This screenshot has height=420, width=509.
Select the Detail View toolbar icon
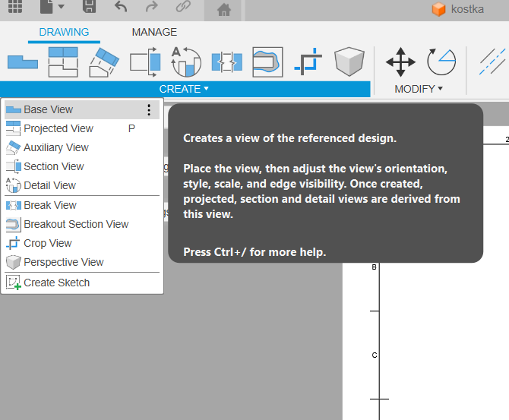tap(185, 62)
